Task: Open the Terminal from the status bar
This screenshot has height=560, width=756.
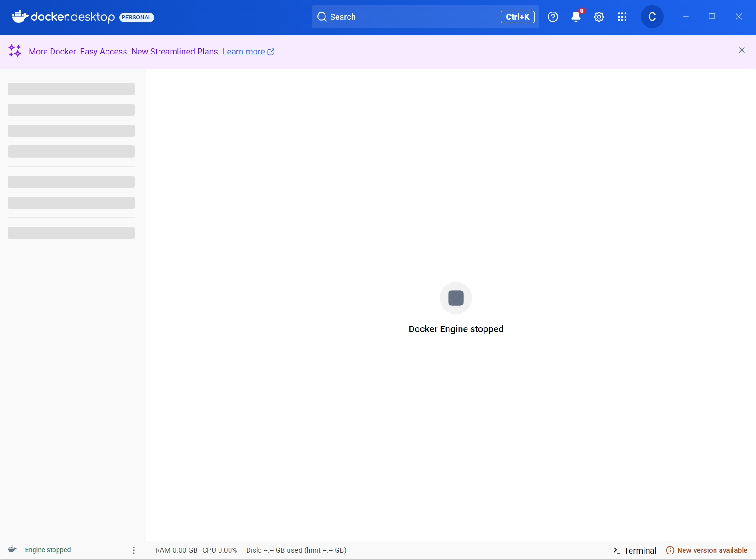Action: (635, 550)
